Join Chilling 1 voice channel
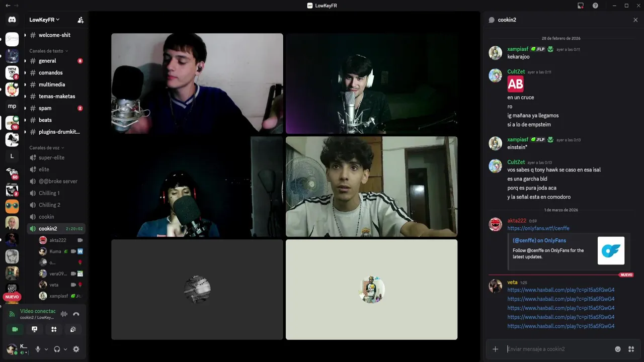 (56, 193)
